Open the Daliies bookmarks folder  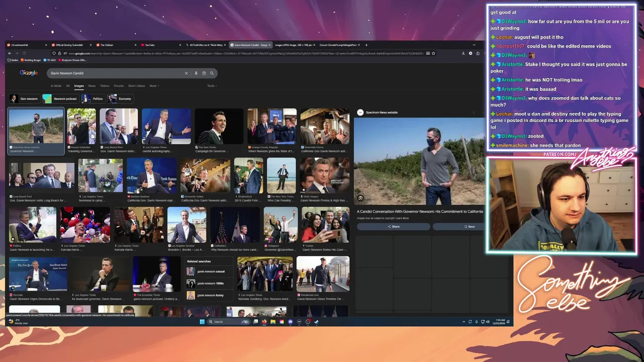[x=14, y=60]
